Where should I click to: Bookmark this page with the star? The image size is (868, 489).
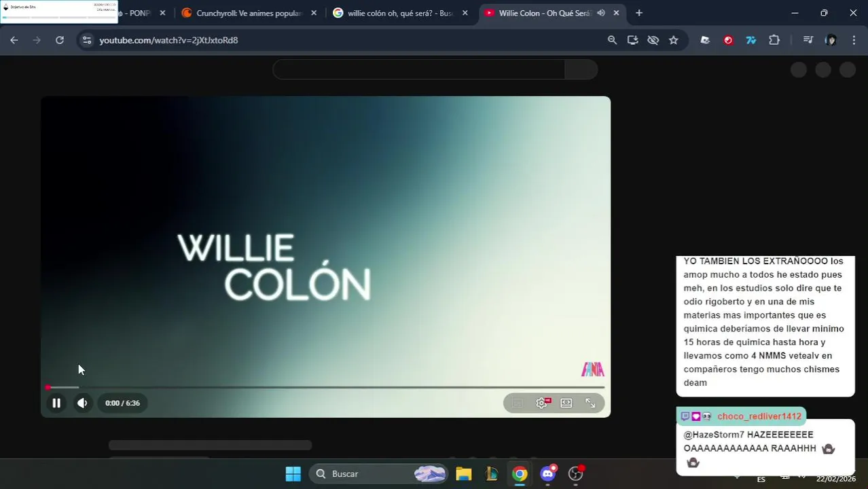tap(673, 40)
